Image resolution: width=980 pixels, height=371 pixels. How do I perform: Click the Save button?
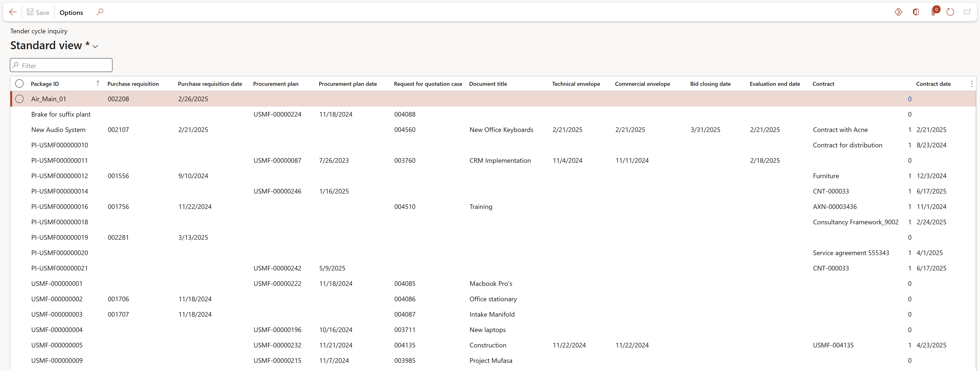click(38, 12)
